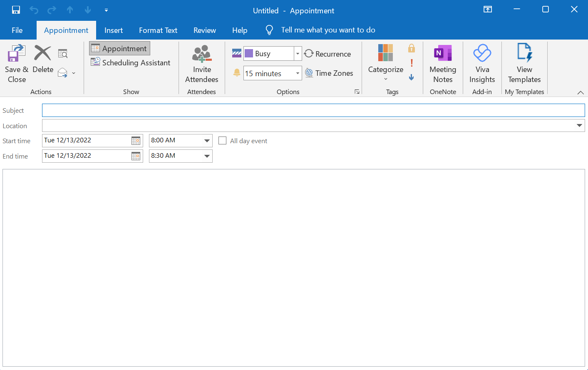The width and height of the screenshot is (588, 370).
Task: Open the Format Text tab
Action: coord(158,30)
